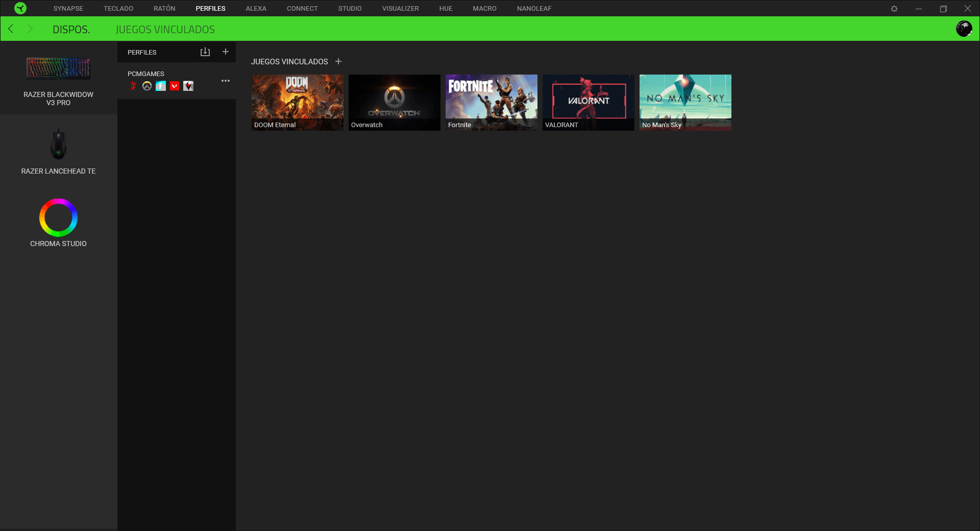
Task: Open the STUDIO tab
Action: [350, 9]
